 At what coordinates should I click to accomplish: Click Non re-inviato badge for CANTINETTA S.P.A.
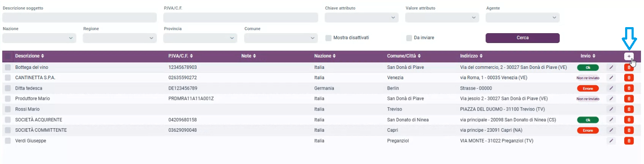[588, 78]
